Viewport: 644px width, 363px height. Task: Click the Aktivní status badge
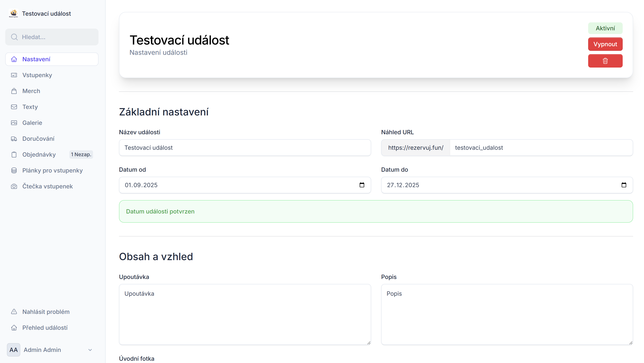click(605, 28)
